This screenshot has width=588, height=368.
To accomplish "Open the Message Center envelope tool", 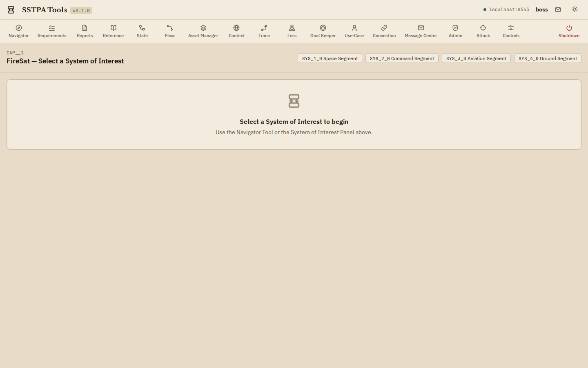I will tap(421, 31).
